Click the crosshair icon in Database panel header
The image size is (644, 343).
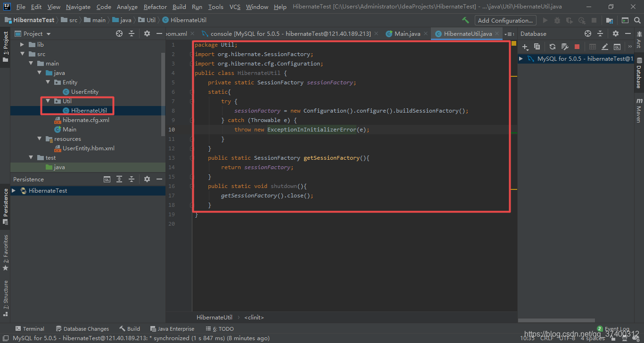588,33
